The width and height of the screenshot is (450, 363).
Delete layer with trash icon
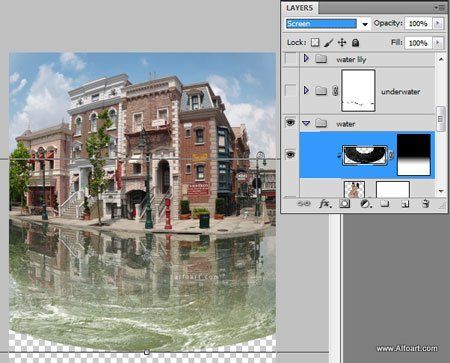click(425, 203)
